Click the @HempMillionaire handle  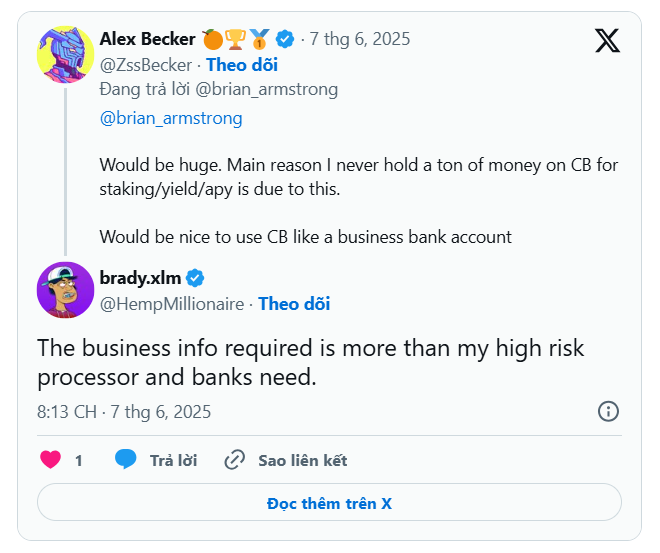coord(172,303)
